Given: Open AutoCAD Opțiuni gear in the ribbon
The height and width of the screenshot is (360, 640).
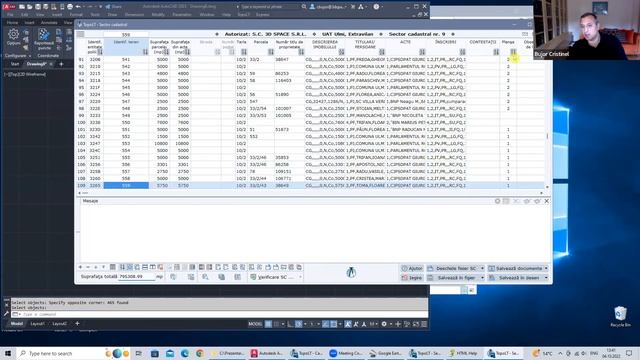Looking at the screenshot, I should [13, 37].
